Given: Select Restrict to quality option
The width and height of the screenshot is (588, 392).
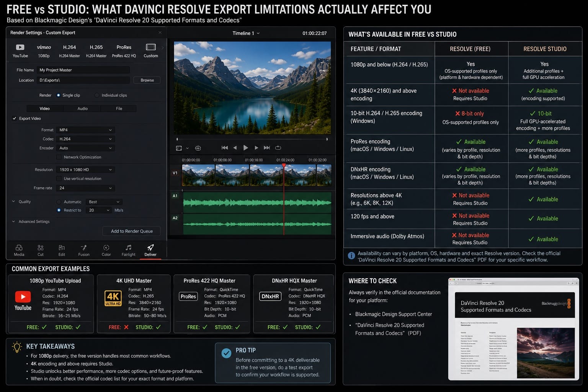Looking at the screenshot, I should tap(59, 210).
